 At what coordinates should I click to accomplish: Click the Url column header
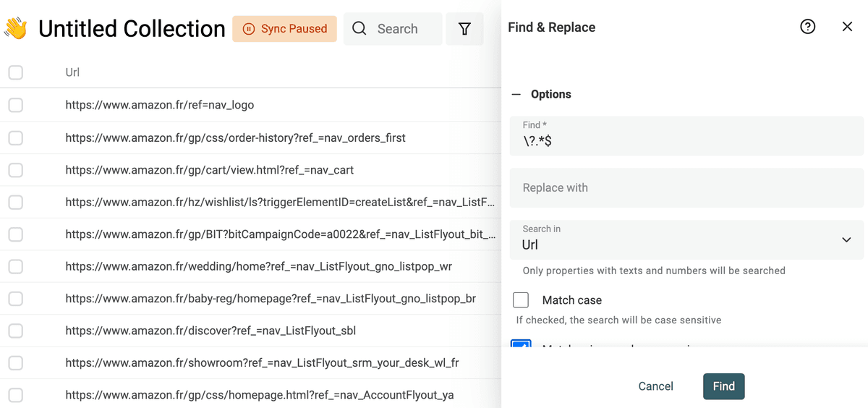coord(72,72)
